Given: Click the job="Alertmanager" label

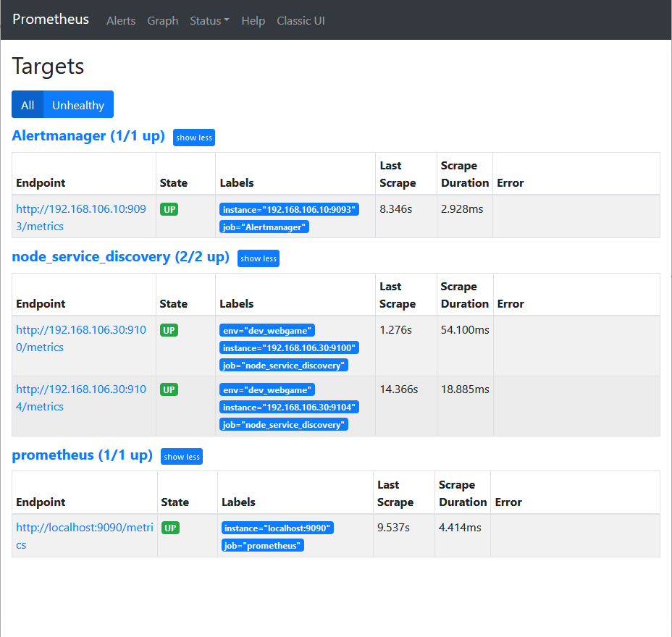Looking at the screenshot, I should 264,227.
